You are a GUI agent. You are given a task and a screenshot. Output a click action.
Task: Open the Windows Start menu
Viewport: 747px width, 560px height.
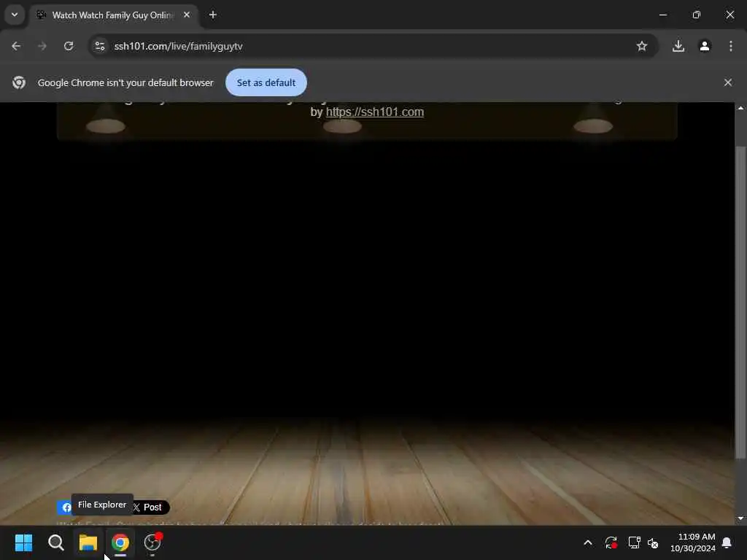(24, 542)
